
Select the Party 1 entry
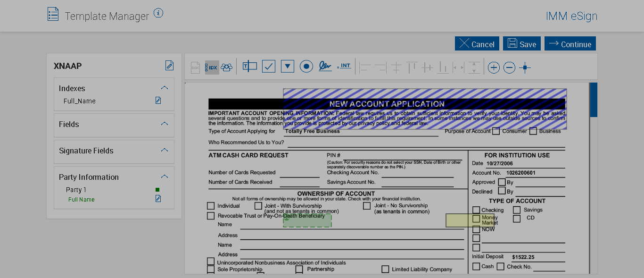[x=76, y=190]
